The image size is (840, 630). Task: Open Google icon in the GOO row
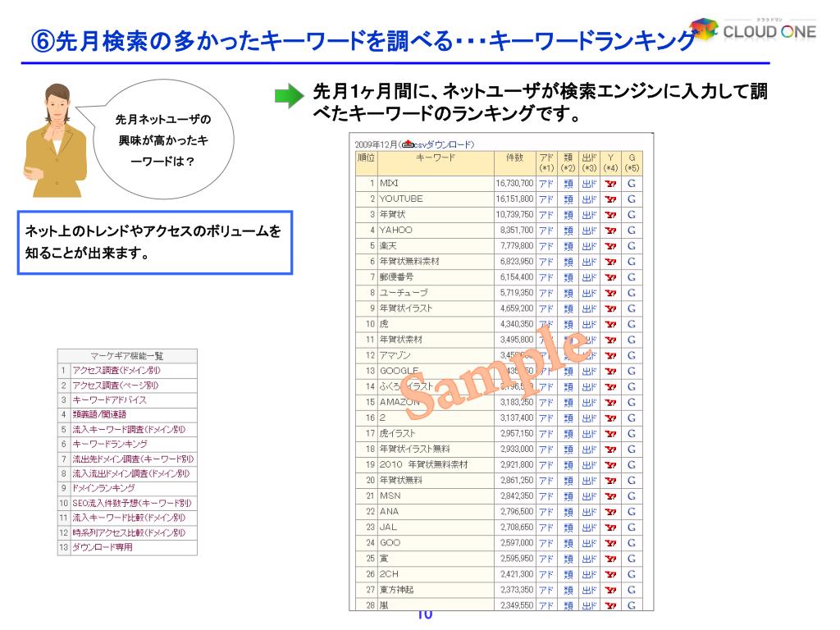[632, 543]
